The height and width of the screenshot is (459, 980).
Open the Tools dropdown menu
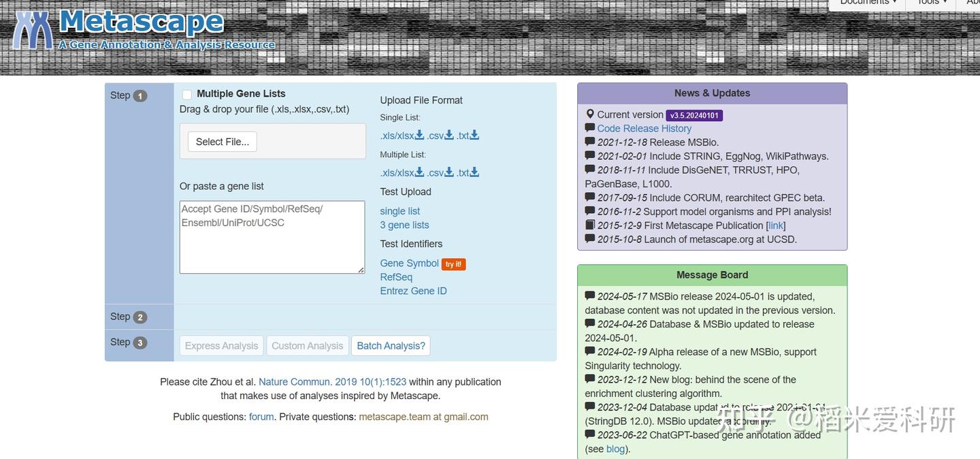tap(930, 3)
